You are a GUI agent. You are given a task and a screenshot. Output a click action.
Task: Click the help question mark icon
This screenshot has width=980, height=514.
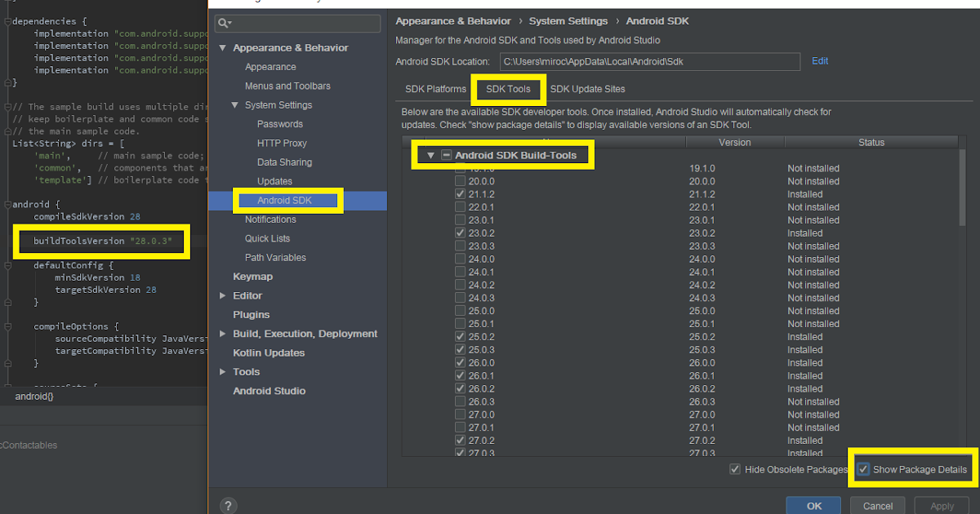click(x=228, y=504)
